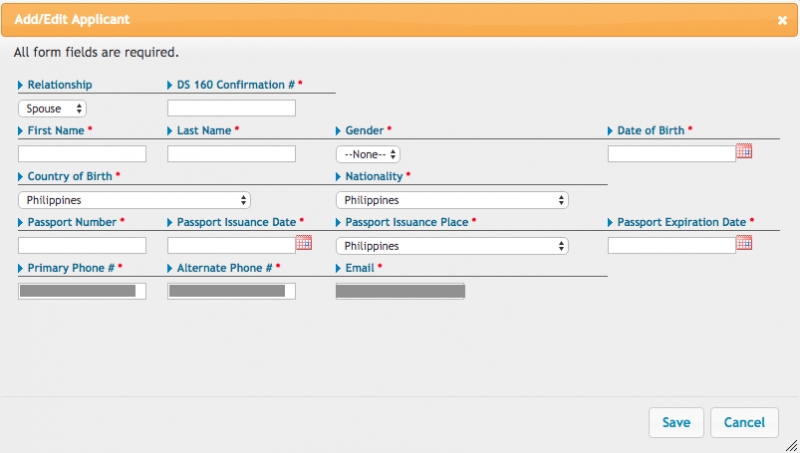The height and width of the screenshot is (453, 800).
Task: Open the Nationality dropdown
Action: [452, 200]
